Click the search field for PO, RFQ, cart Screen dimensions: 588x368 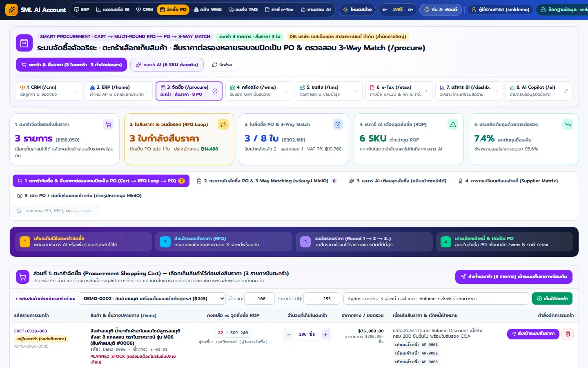click(x=56, y=211)
